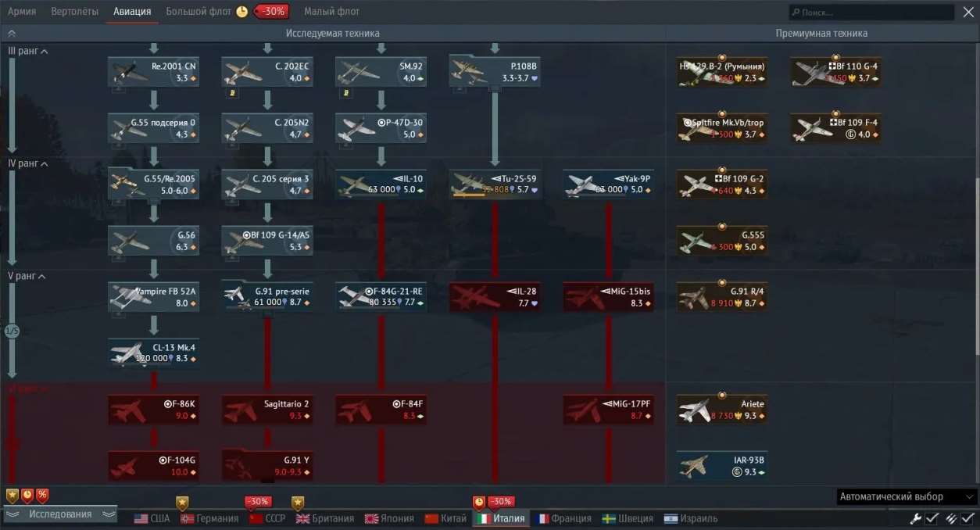Image resolution: width=980 pixels, height=530 pixels.
Task: Select the IL-10 aircraft card
Action: click(382, 184)
